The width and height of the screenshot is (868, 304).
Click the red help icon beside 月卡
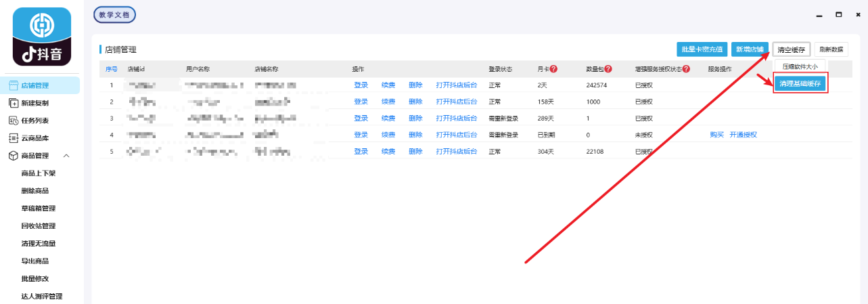[553, 69]
